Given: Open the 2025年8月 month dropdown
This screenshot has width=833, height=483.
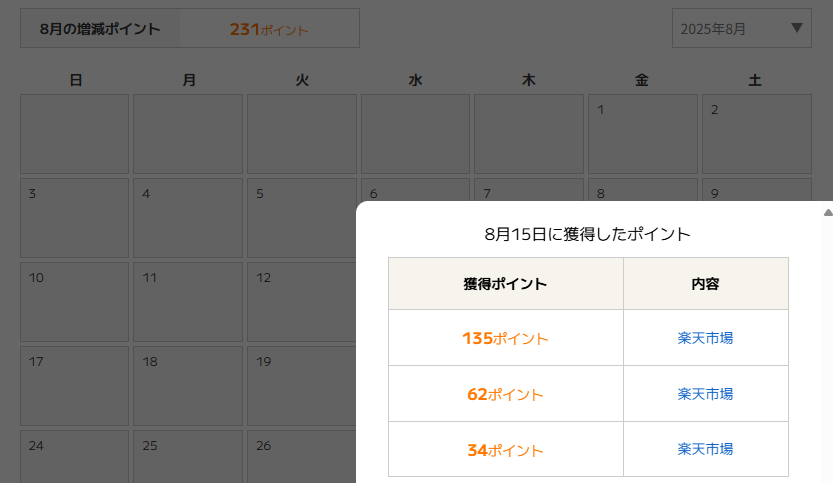Looking at the screenshot, I should tap(741, 28).
